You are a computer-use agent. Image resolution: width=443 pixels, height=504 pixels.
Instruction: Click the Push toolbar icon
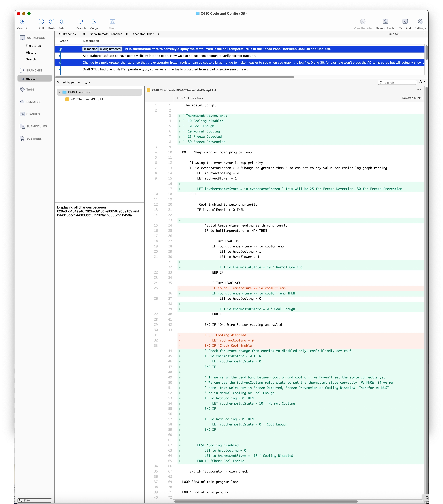52,21
